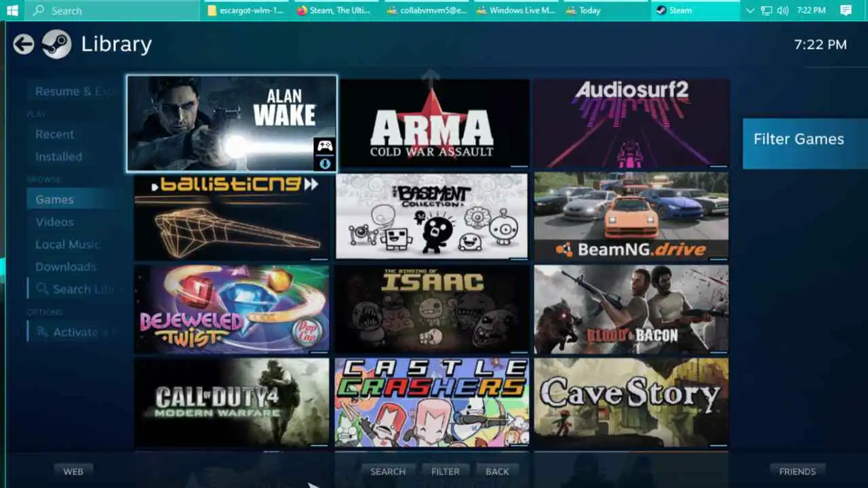
Task: Select the Blood and Bacon tile
Action: pyautogui.click(x=631, y=309)
